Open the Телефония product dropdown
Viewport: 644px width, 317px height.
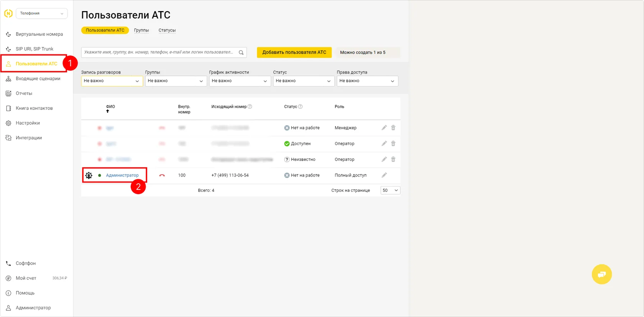[42, 13]
